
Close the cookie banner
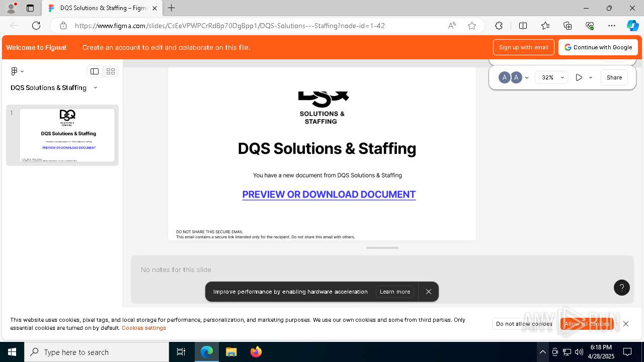626,324
